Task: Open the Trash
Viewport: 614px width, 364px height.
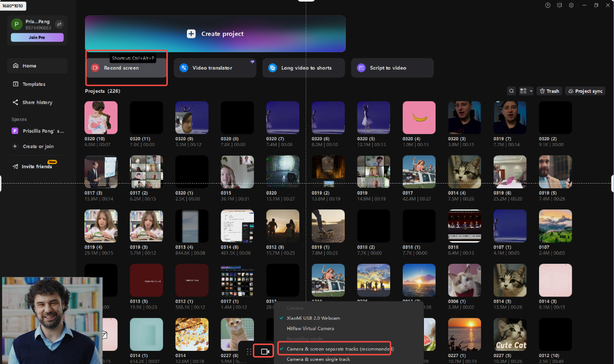Action: pos(549,91)
